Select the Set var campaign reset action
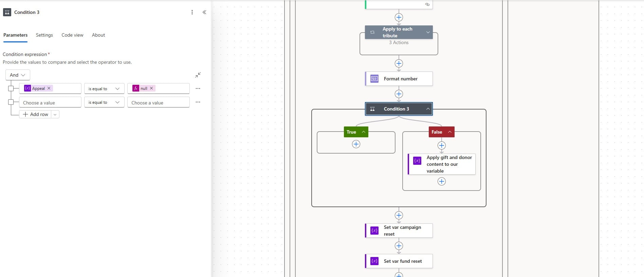The width and height of the screenshot is (644, 277). [399, 231]
